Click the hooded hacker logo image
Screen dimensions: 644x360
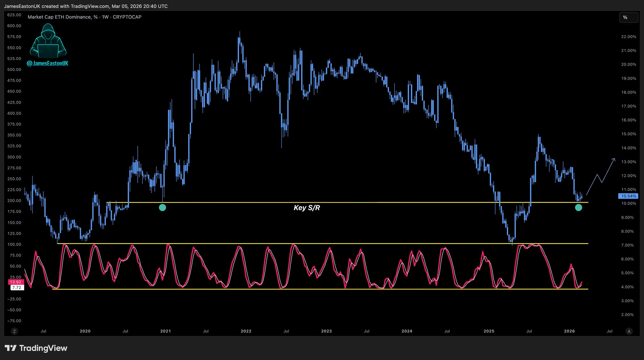click(x=48, y=41)
